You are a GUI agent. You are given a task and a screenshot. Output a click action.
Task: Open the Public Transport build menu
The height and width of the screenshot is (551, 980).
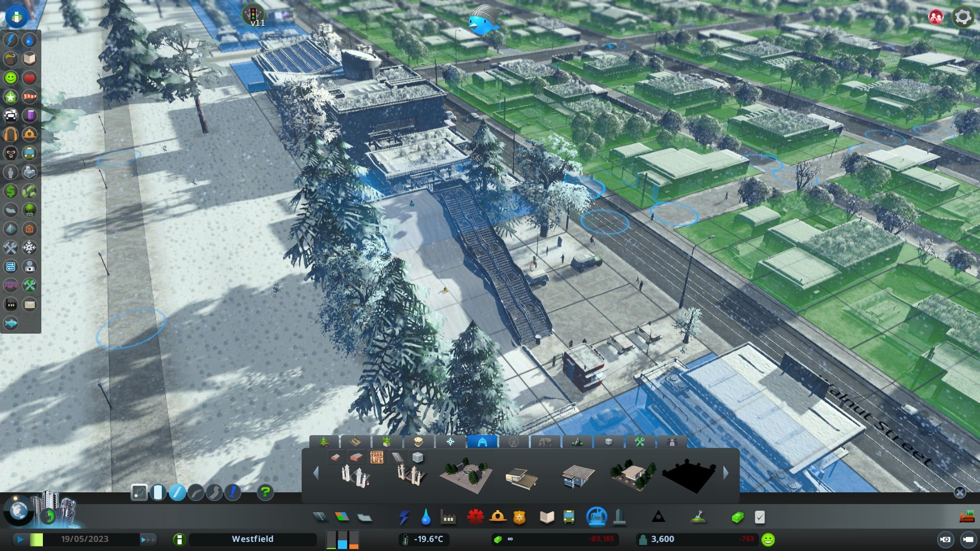tap(569, 517)
